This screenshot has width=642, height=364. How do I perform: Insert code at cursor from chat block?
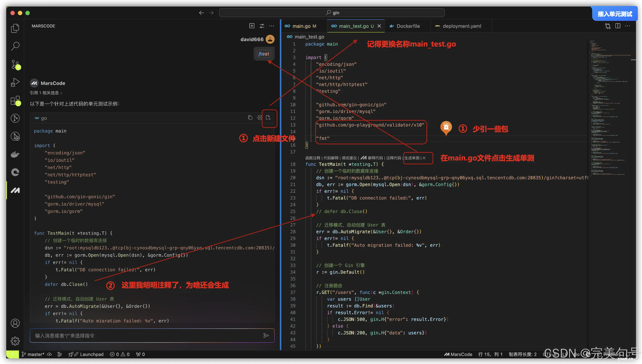click(x=259, y=118)
